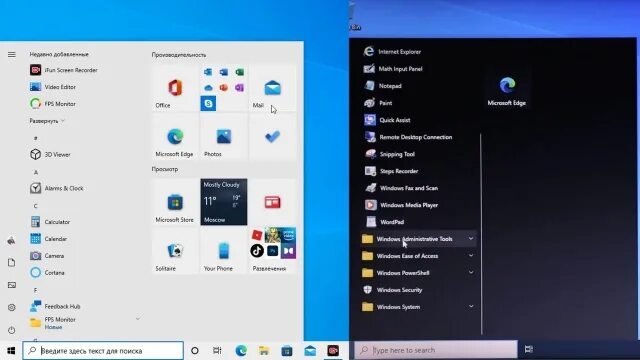Open Pictures shortcut in Start sidebar
The width and height of the screenshot is (640, 360).
11,284
